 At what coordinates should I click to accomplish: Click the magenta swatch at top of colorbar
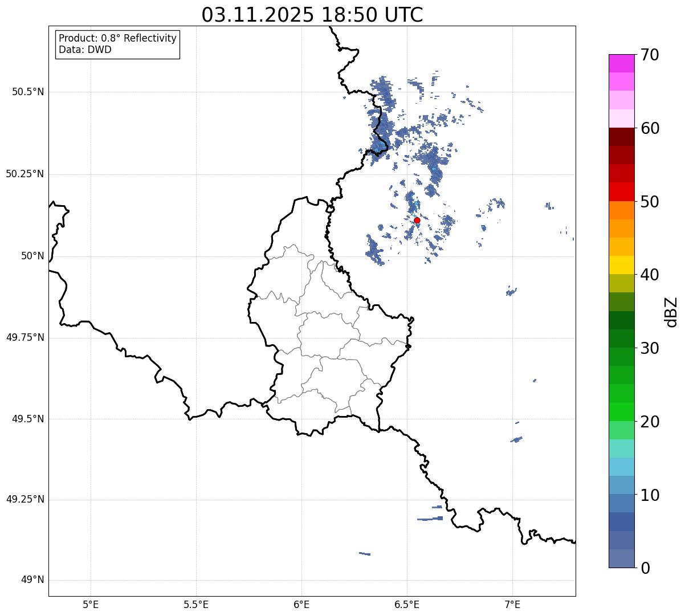pos(622,63)
